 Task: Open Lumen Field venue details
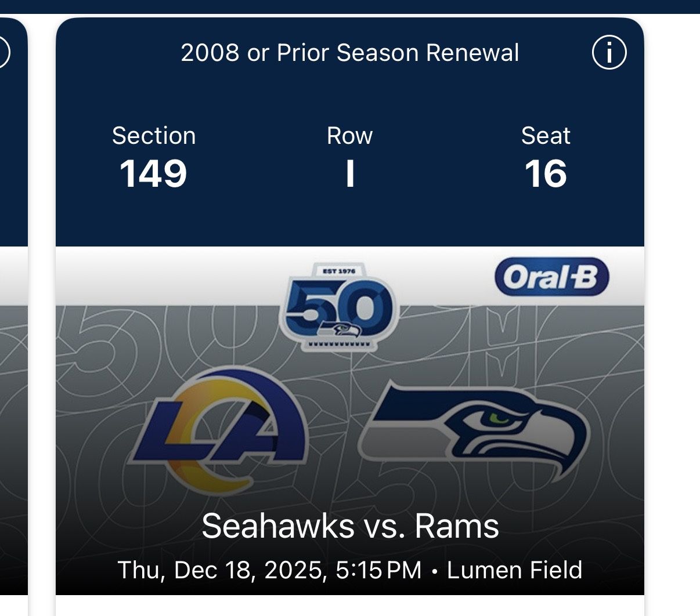tap(515, 569)
